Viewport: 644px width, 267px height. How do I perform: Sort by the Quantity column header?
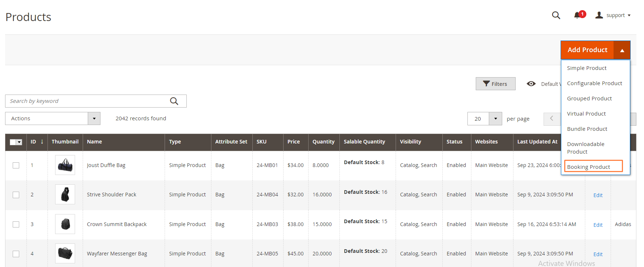pos(324,142)
